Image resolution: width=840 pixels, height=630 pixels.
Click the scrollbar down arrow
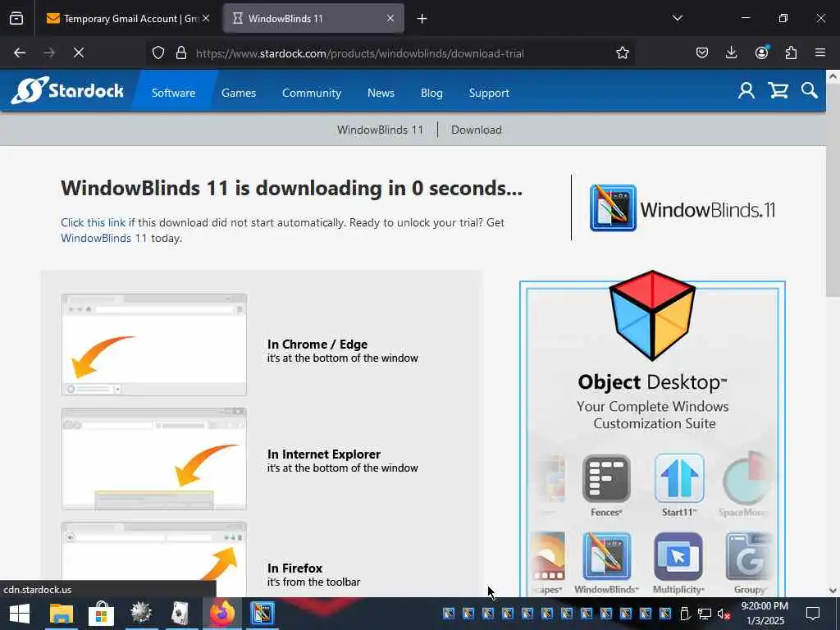(x=833, y=590)
